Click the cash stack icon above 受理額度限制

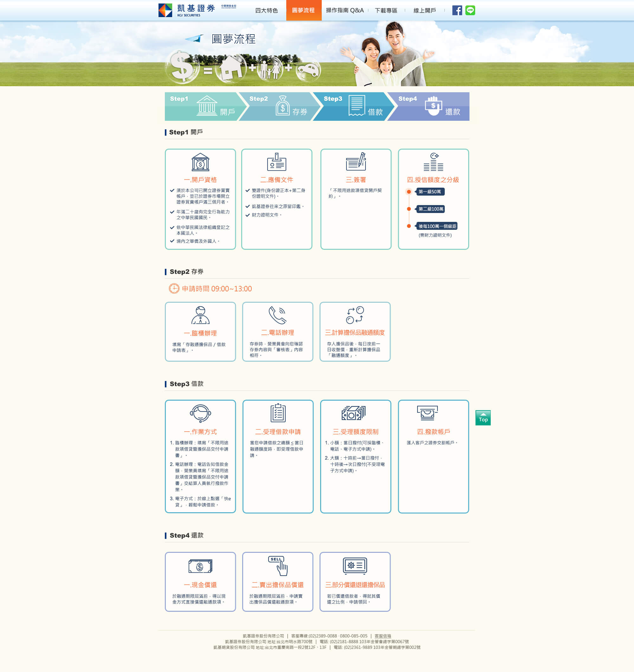click(x=354, y=413)
